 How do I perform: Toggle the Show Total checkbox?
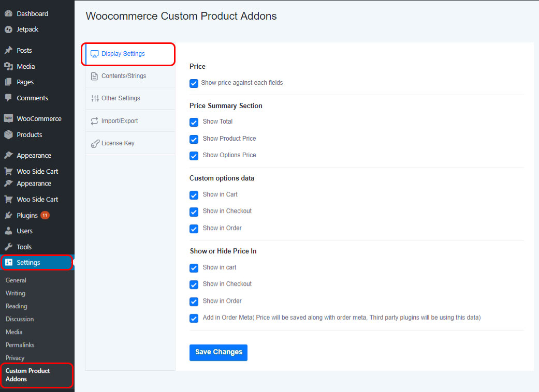[x=194, y=122]
